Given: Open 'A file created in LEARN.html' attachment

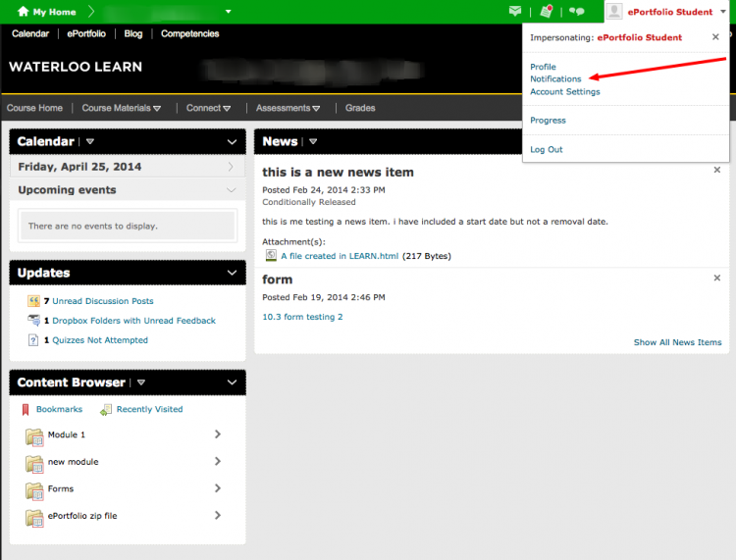Looking at the screenshot, I should 340,256.
